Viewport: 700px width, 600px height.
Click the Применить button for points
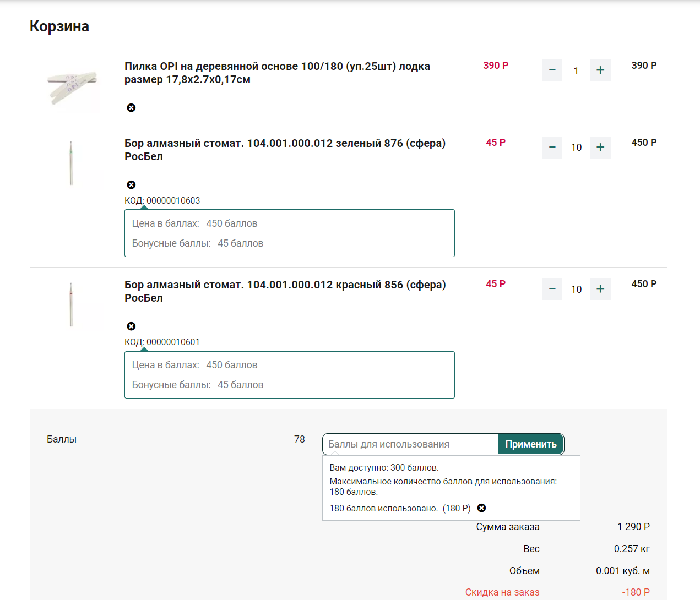(x=531, y=444)
